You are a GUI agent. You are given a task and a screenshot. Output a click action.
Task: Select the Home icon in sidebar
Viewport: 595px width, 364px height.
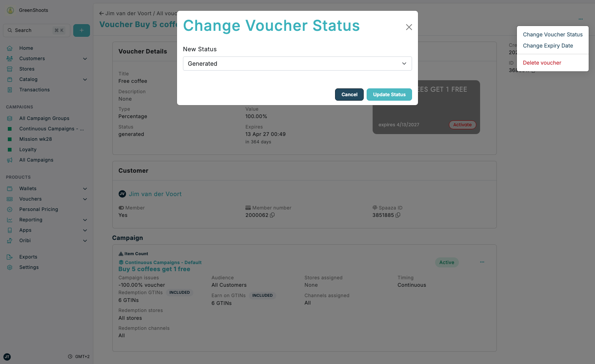[x=10, y=48]
